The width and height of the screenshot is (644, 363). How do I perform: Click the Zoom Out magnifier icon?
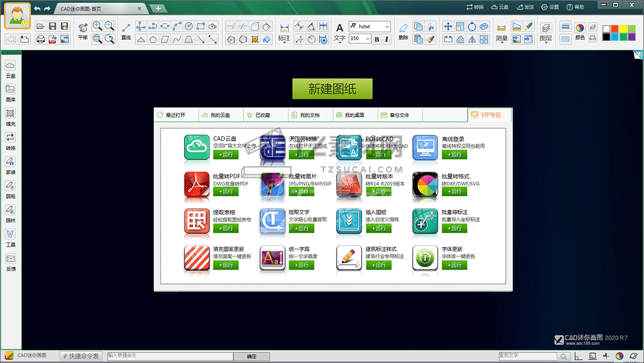pyautogui.click(x=109, y=26)
